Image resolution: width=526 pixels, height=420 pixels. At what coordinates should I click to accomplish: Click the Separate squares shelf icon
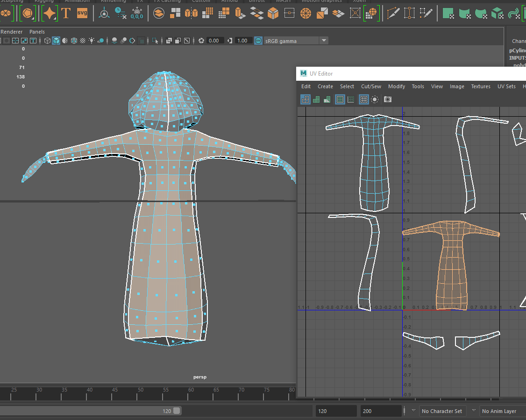pyautogui.click(x=175, y=14)
